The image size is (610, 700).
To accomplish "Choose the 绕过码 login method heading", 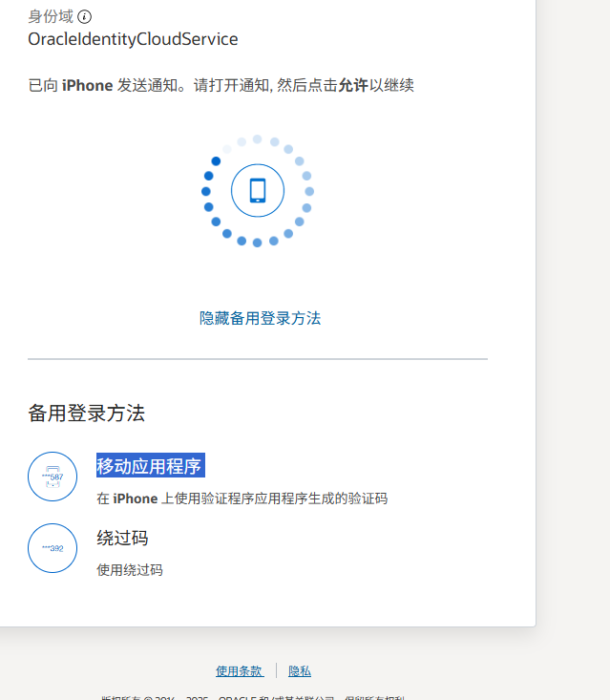I will (x=122, y=538).
